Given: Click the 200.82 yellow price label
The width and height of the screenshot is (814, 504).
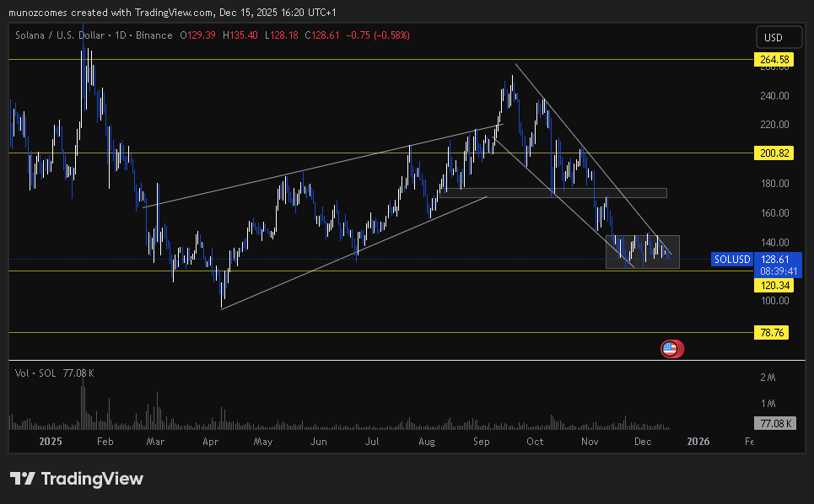Looking at the screenshot, I should pyautogui.click(x=774, y=153).
